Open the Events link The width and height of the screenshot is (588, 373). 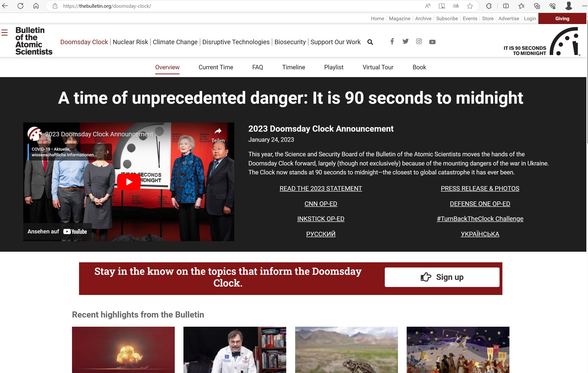click(x=470, y=19)
